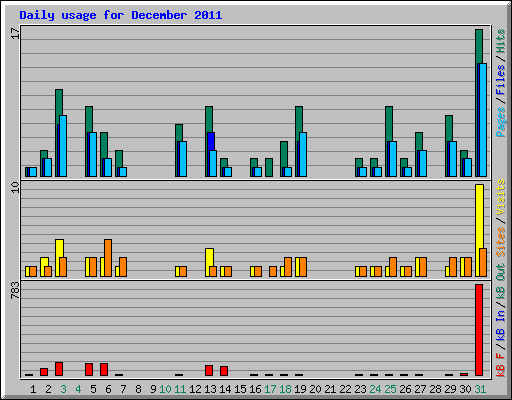The image size is (512, 400).
Task: Click day '8' on the x-axis
Action: 138,389
